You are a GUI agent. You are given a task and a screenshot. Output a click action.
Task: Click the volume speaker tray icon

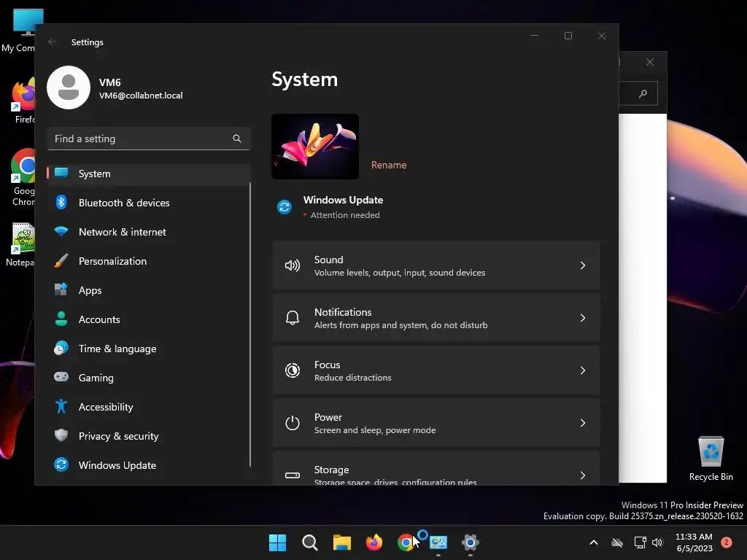(657, 542)
